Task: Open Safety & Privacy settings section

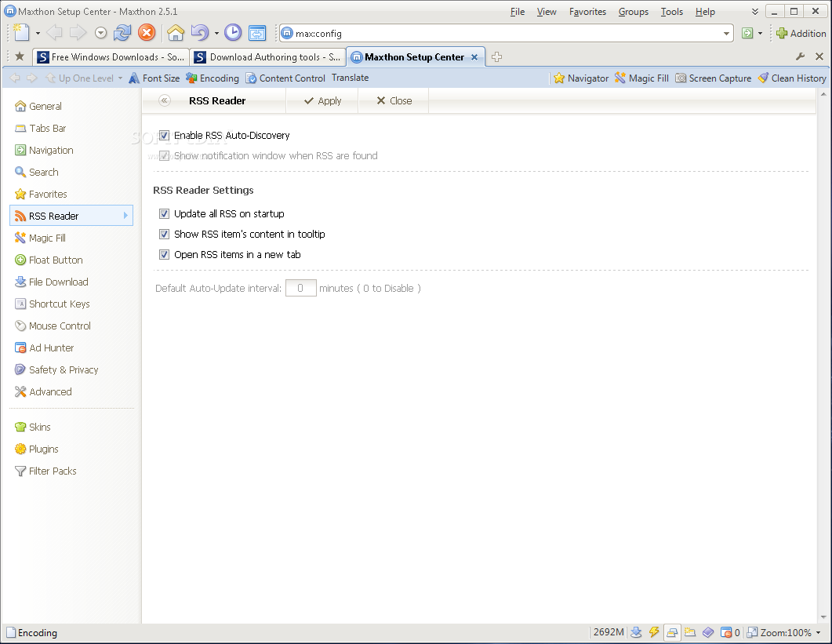Action: click(x=71, y=369)
